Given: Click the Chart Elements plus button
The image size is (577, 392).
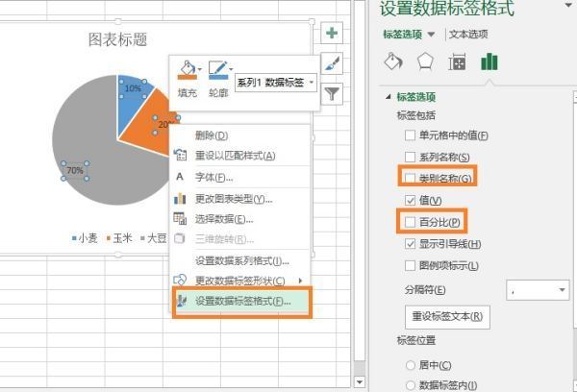Looking at the screenshot, I should 332,33.
